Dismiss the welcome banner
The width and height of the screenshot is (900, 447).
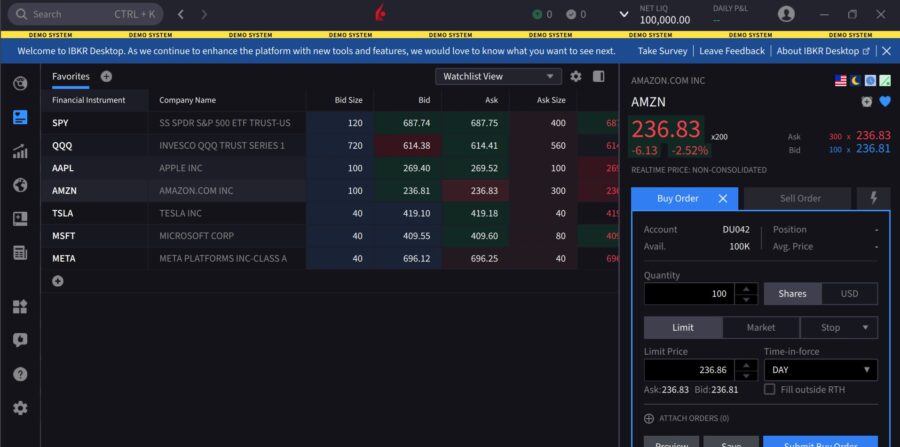point(886,51)
